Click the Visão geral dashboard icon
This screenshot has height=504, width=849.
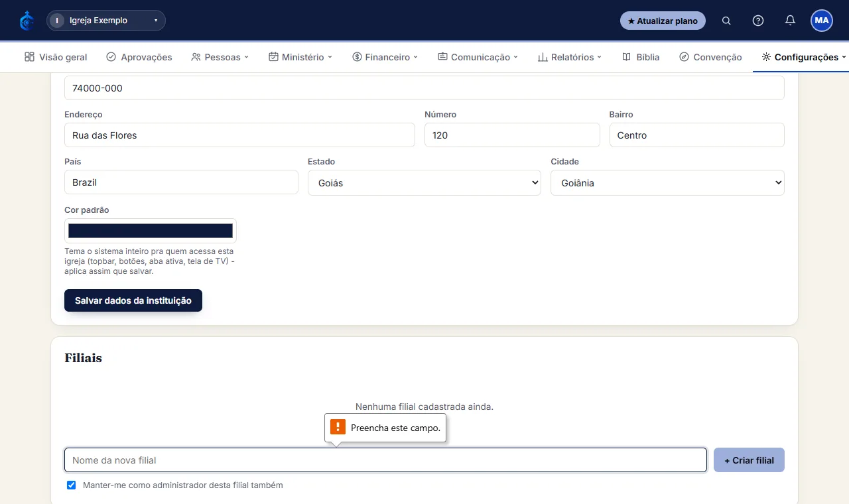29,57
